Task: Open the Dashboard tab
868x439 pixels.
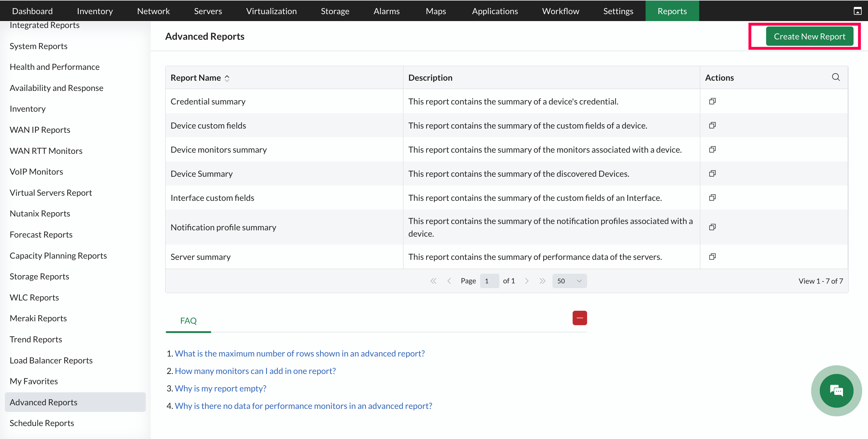Action: (32, 11)
